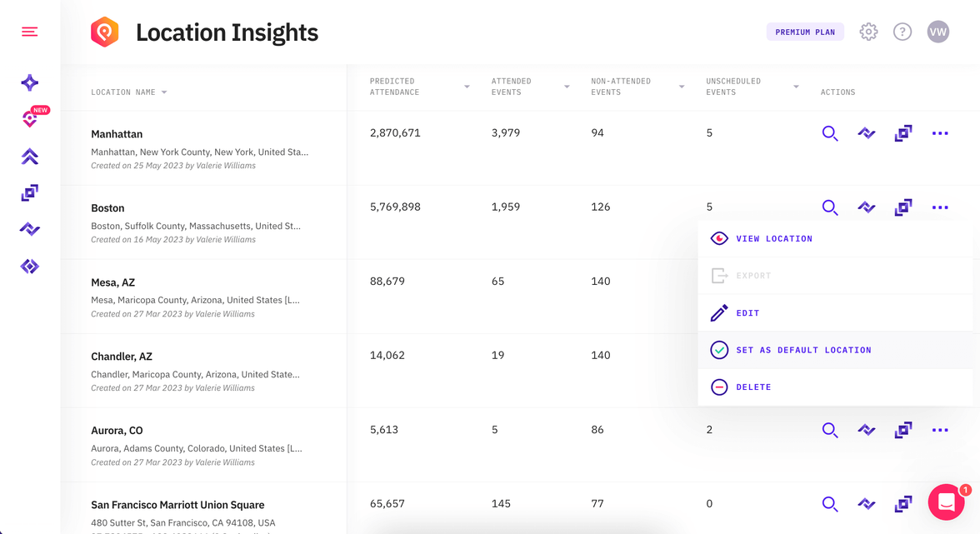The width and height of the screenshot is (980, 534).
Task: Choose Delete from the context menu
Action: (753, 387)
